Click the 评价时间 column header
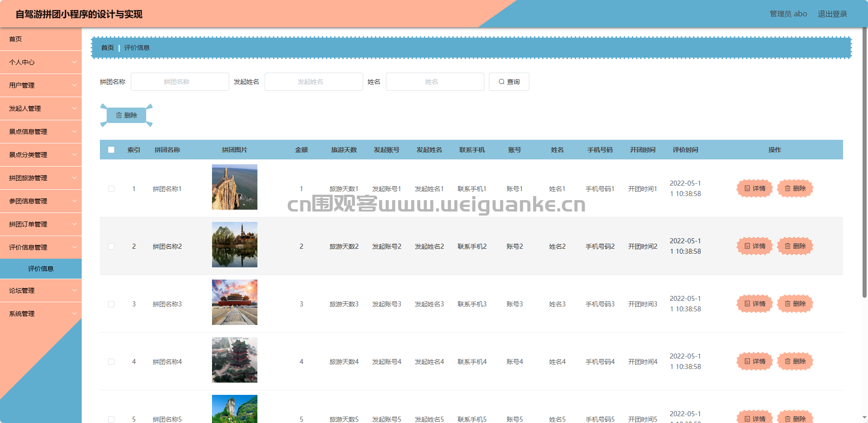Screen dimensions: 868x423 [x=686, y=150]
